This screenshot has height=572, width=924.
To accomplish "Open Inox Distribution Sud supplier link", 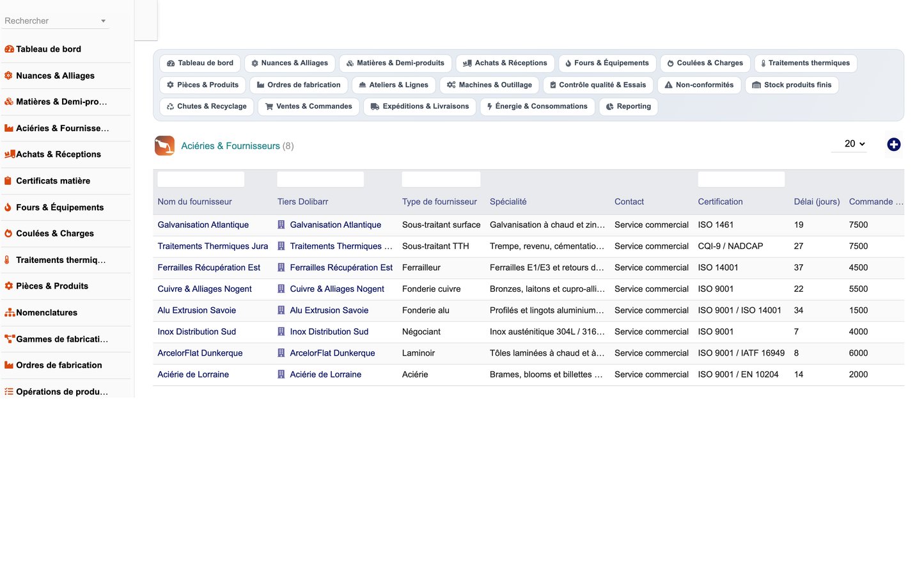I will [x=197, y=331].
